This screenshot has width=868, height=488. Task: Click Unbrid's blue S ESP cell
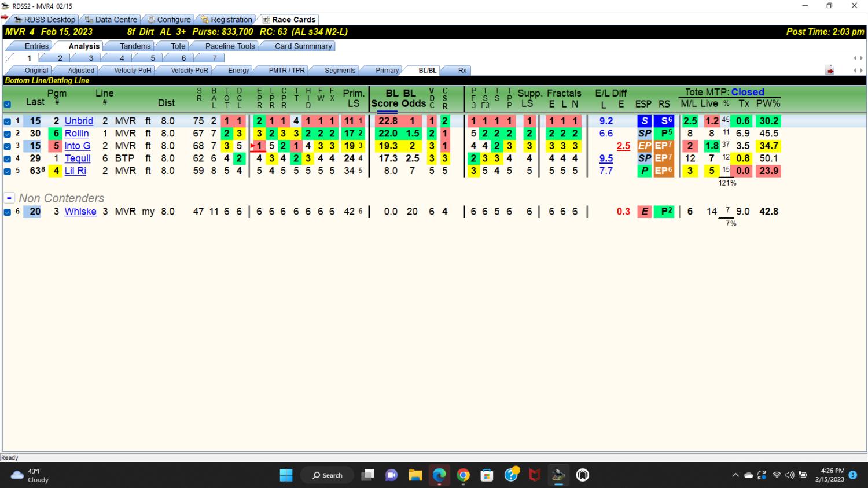tap(644, 121)
